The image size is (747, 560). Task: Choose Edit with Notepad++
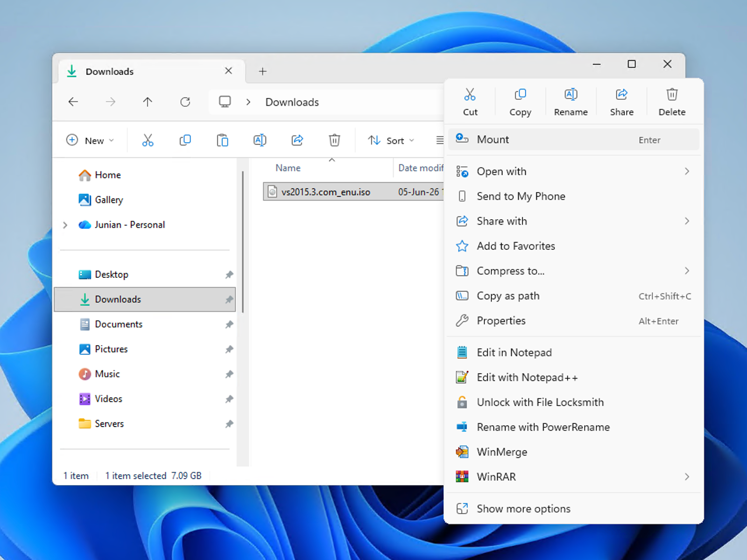pyautogui.click(x=573, y=378)
